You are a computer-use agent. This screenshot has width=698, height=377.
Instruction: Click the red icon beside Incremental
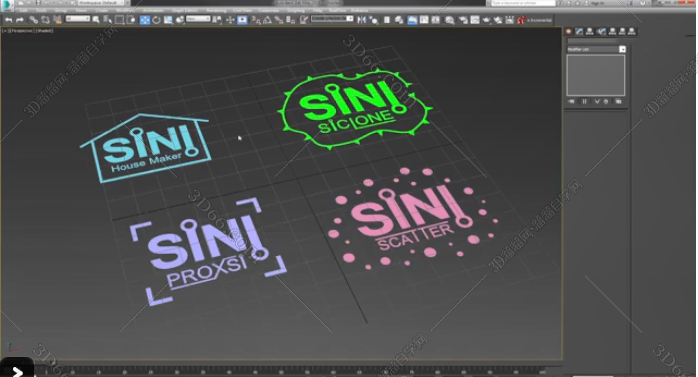pyautogui.click(x=521, y=20)
